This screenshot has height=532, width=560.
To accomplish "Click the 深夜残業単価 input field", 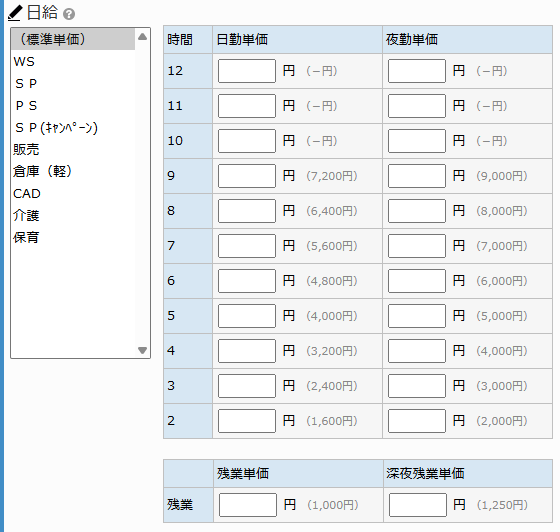I will [418, 505].
